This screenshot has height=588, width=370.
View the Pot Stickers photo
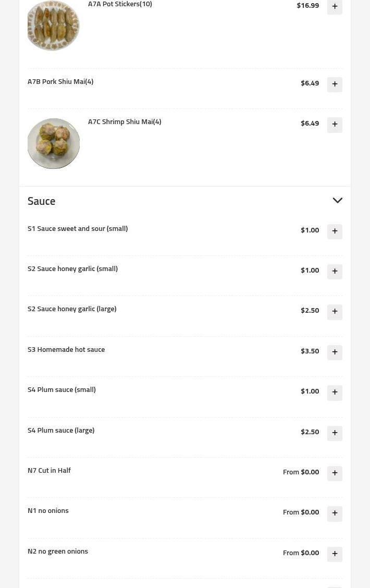(53, 25)
